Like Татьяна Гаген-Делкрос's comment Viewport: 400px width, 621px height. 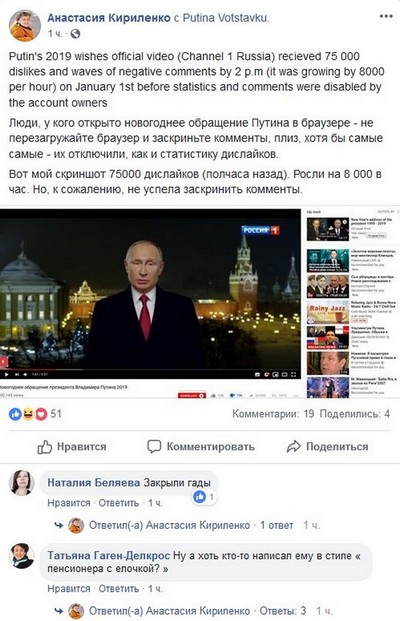pyautogui.click(x=69, y=589)
